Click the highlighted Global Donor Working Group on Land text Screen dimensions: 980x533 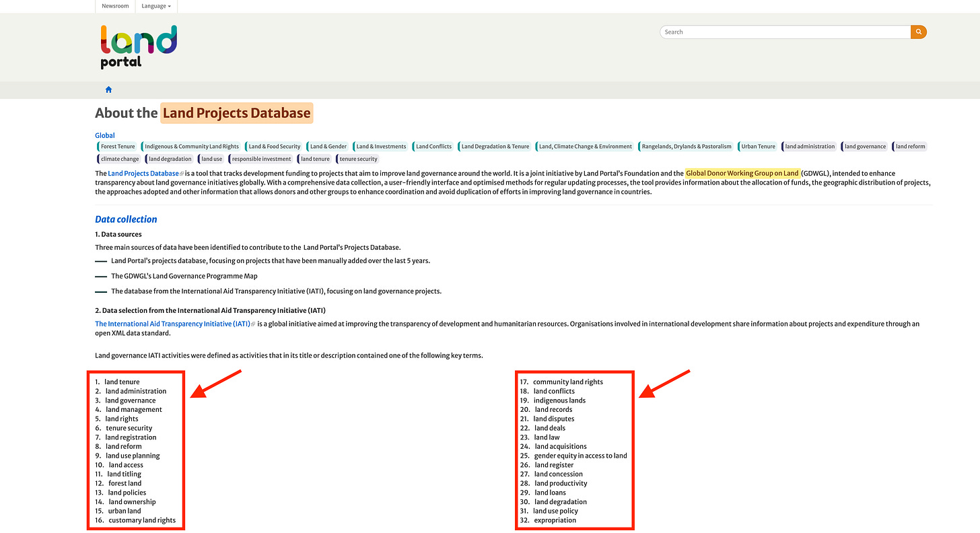coord(742,174)
